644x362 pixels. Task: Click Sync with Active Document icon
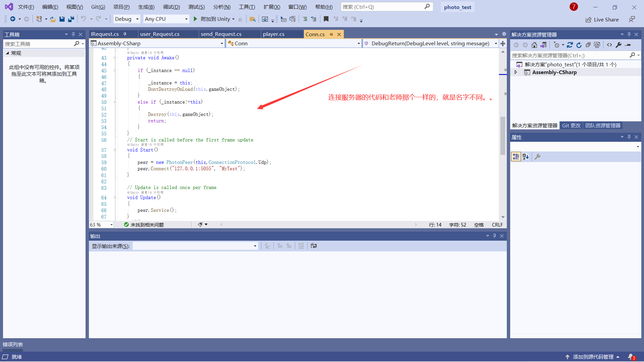(x=570, y=45)
